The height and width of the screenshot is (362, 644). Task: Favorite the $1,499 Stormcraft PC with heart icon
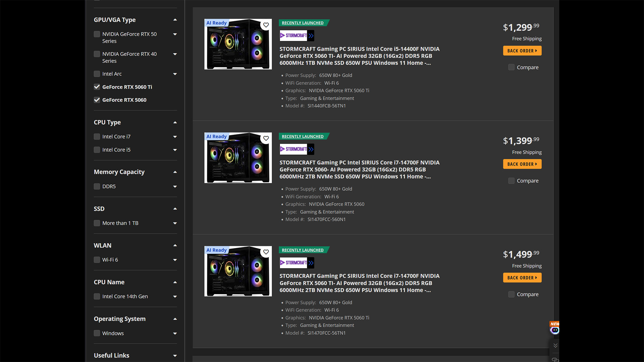tap(266, 252)
